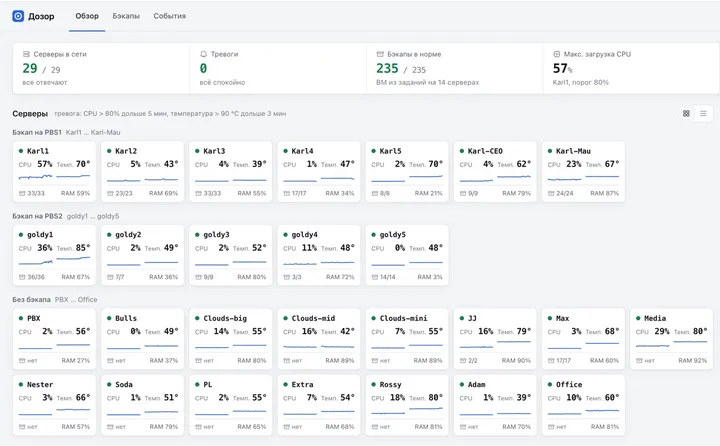
Task: Click the Nester status dot
Action: (21, 384)
